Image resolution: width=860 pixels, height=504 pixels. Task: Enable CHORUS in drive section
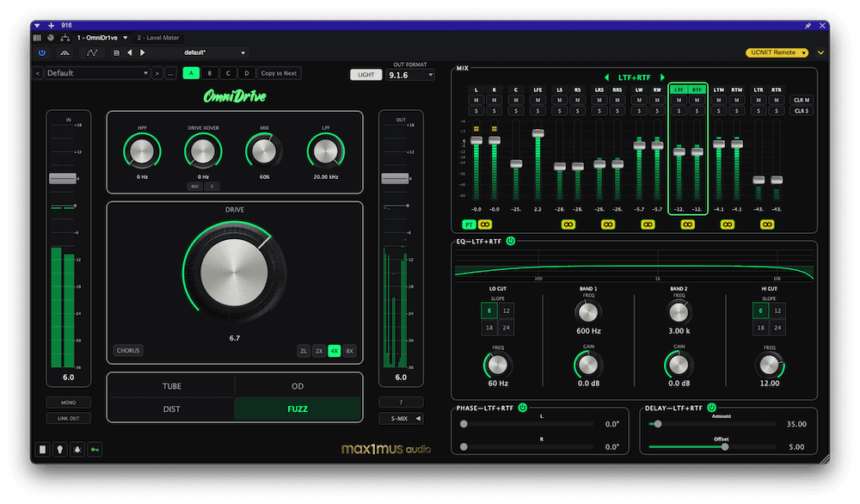coord(128,350)
